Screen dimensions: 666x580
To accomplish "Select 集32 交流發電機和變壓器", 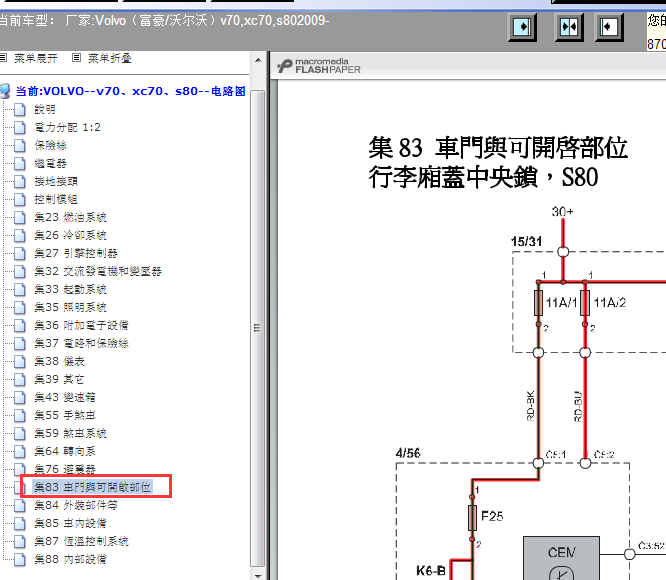I will (98, 271).
